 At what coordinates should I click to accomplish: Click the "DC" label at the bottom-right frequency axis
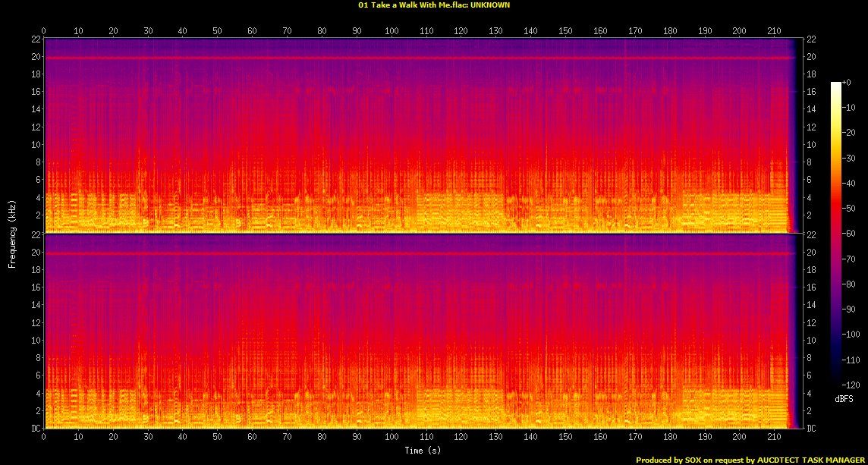click(811, 429)
